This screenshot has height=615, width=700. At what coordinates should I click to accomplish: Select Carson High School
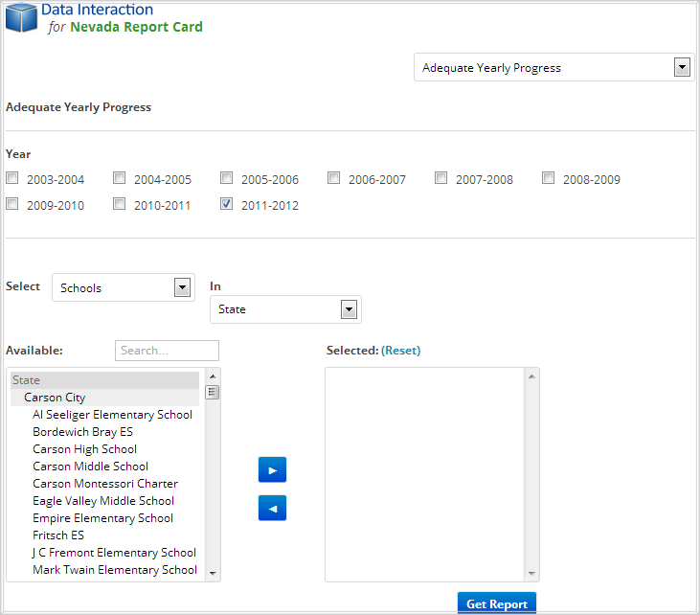point(84,449)
